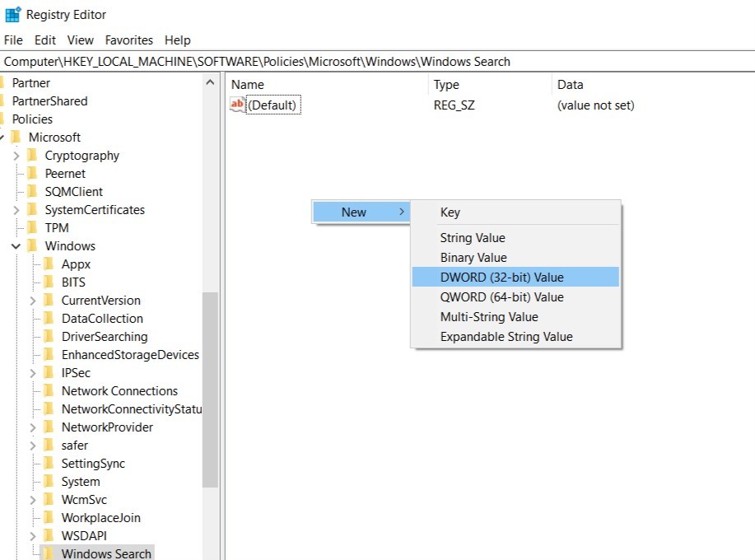The width and height of the screenshot is (755, 560).
Task: Click the WSDAPI folder icon
Action: click(x=49, y=536)
